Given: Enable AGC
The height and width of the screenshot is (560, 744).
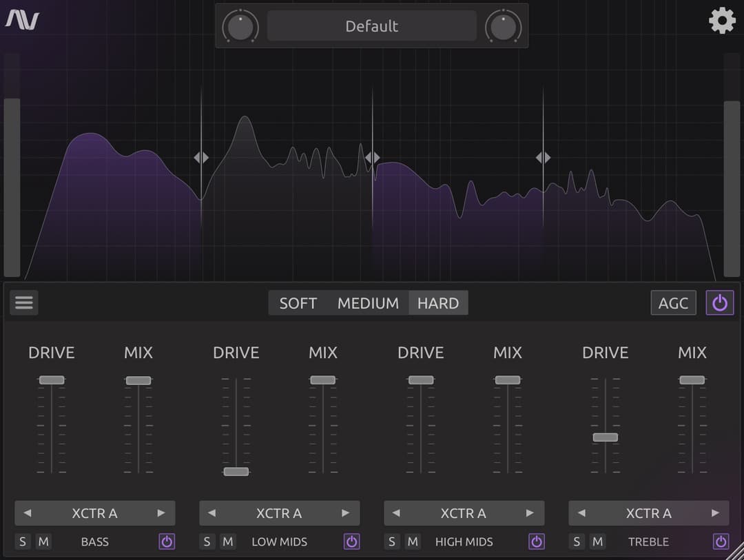Looking at the screenshot, I should [673, 302].
